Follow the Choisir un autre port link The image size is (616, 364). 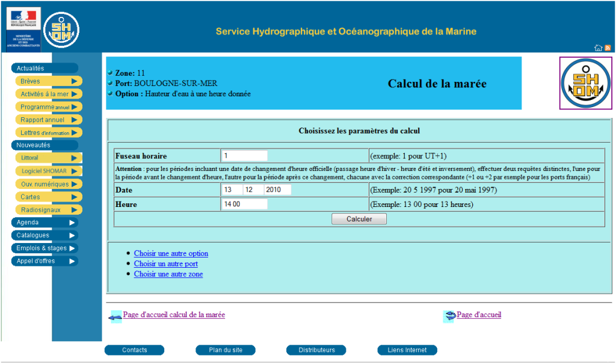click(166, 264)
